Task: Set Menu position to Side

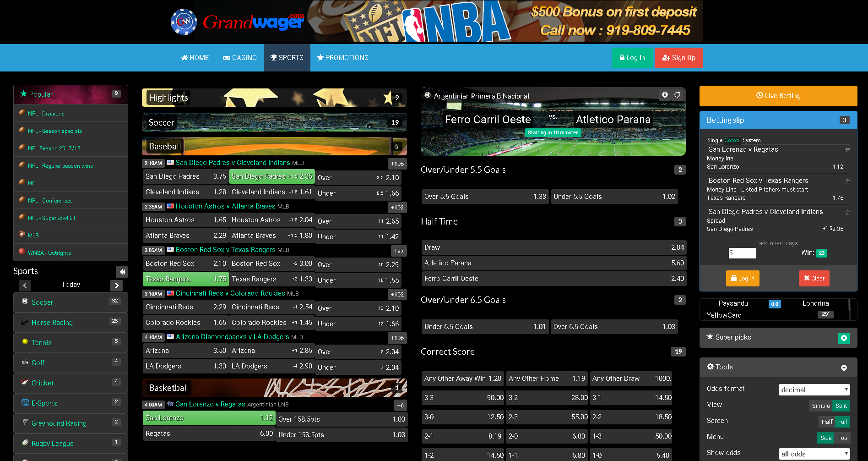Action: click(x=826, y=438)
